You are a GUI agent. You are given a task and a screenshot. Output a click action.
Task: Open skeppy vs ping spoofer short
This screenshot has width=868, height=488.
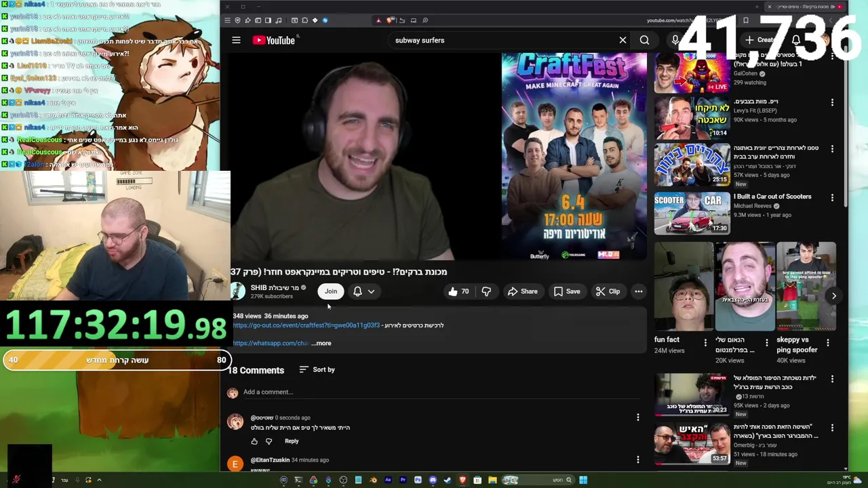(x=806, y=287)
